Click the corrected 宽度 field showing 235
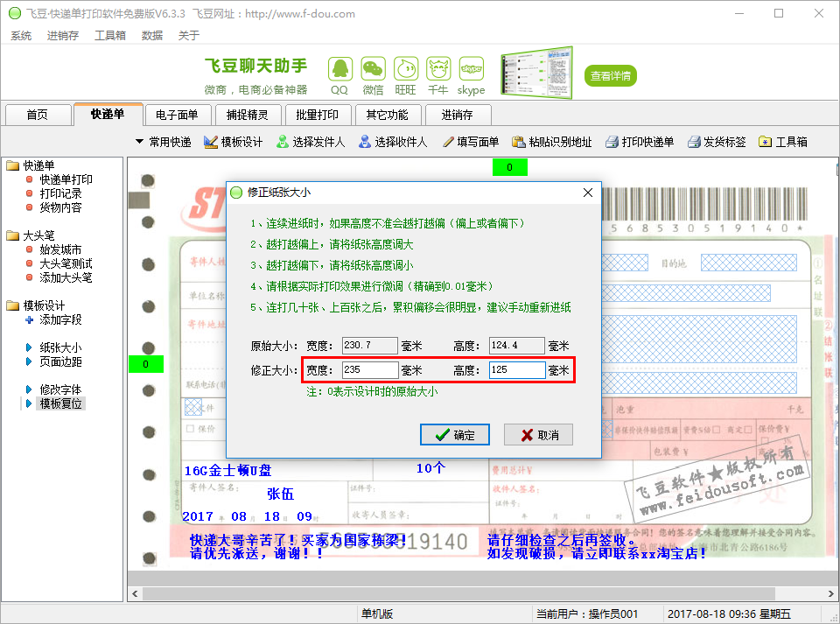Screen dimensions: 840x624 (x=369, y=370)
